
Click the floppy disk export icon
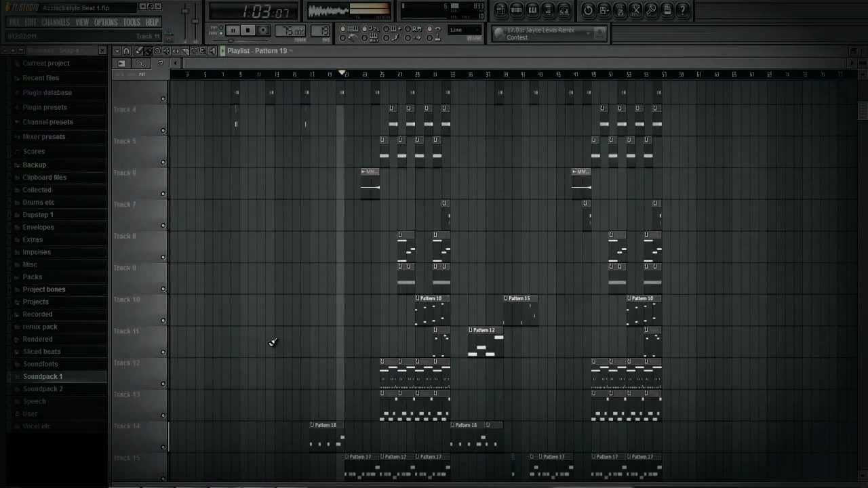pyautogui.click(x=620, y=9)
